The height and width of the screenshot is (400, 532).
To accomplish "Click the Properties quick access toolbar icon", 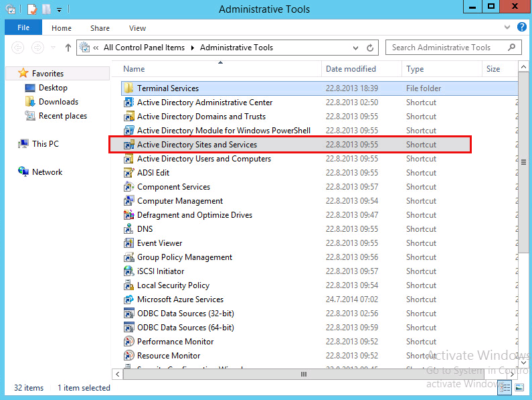I will [32, 9].
